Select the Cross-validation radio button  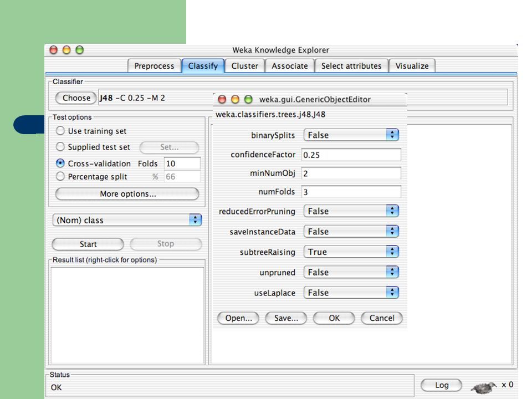pos(60,163)
